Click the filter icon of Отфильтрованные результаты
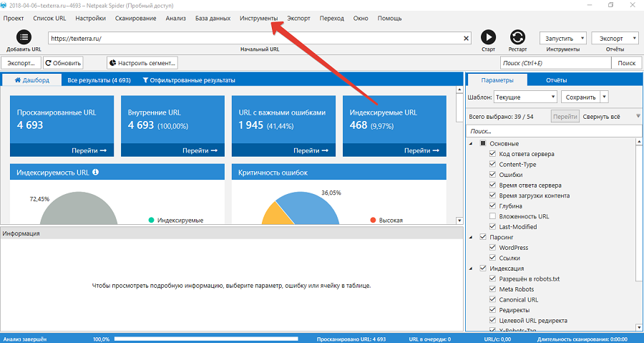The width and height of the screenshot is (644, 343). point(145,80)
